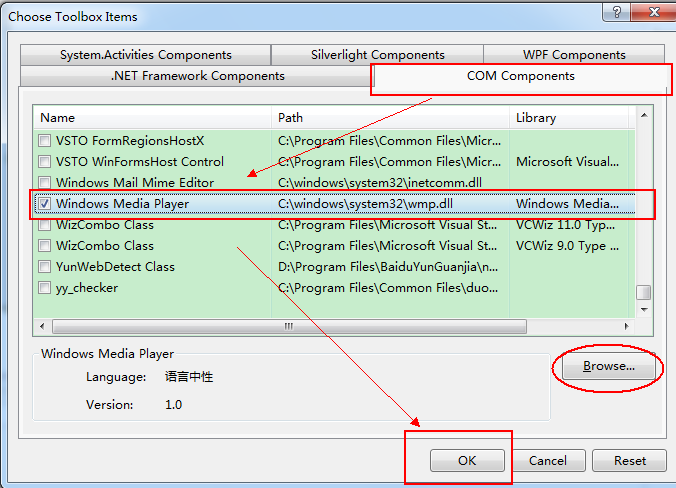Click the Reset button

click(x=629, y=460)
